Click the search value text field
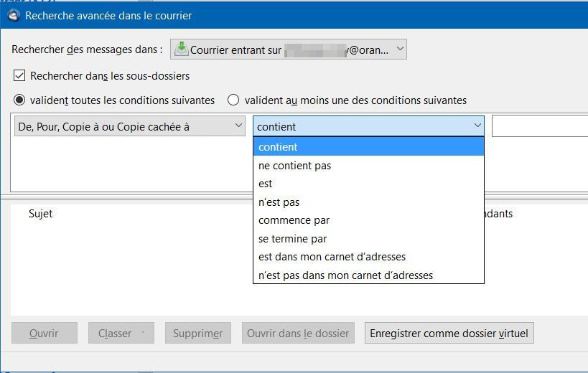 point(540,126)
